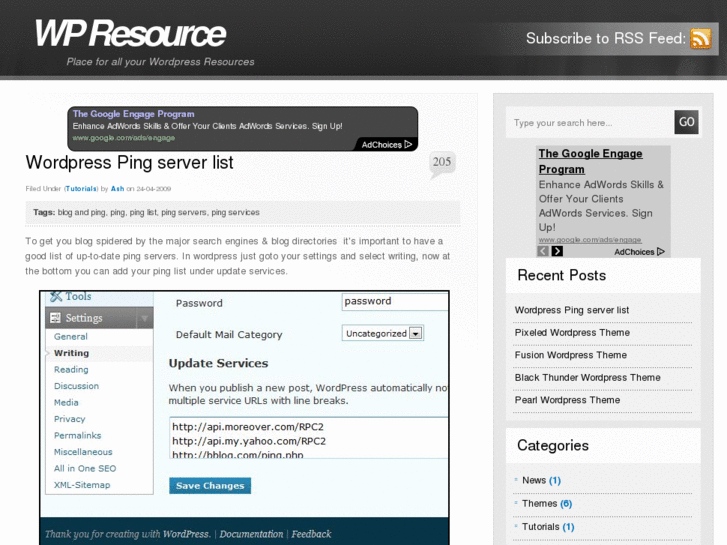Click the orange RSS feed icon
This screenshot has height=545, width=727.
(701, 38)
